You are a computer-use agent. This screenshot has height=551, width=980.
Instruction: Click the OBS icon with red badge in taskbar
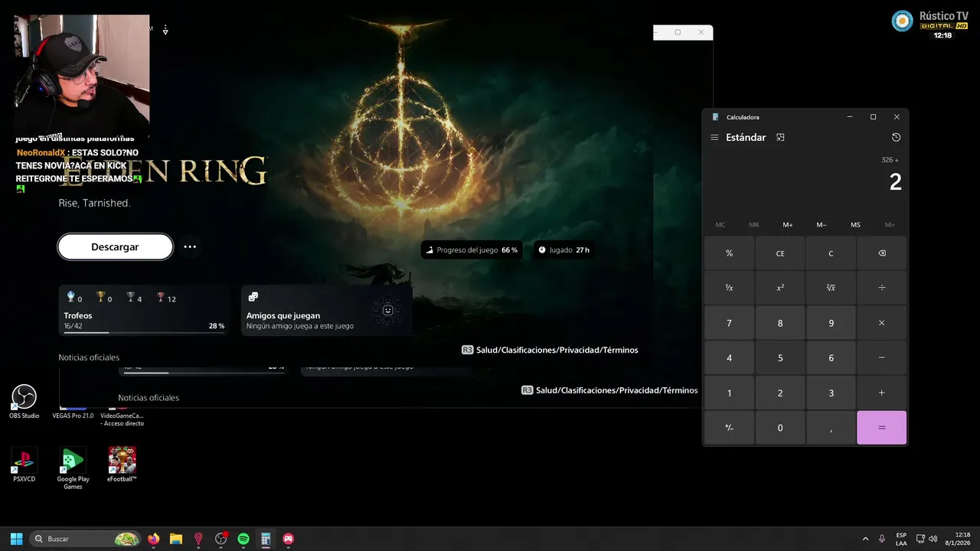221,539
